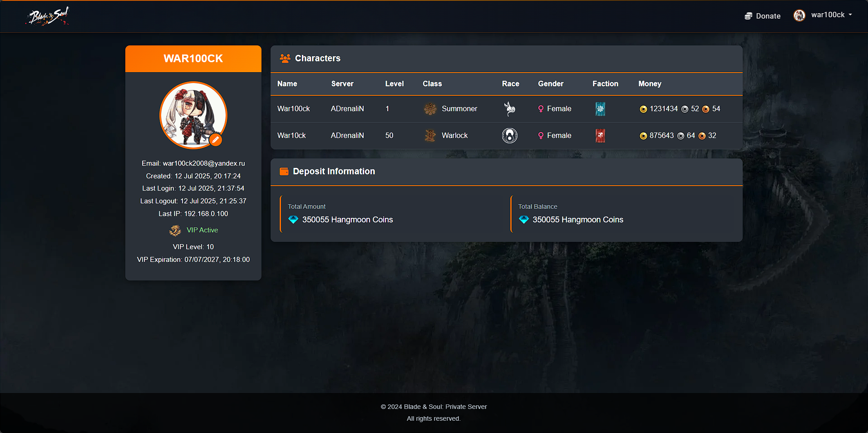Click the Characters group icon
The image size is (868, 433).
[285, 58]
